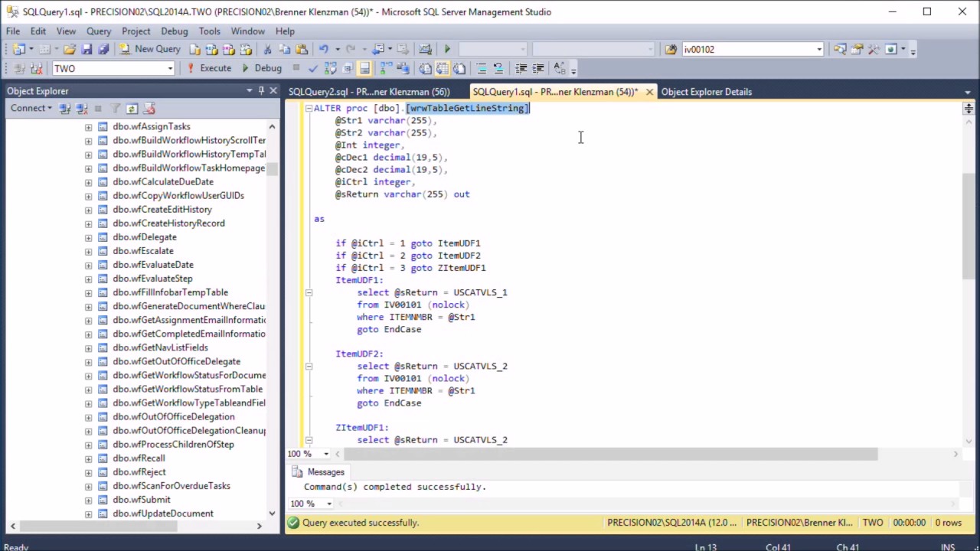Click the Copy icon in the toolbar
This screenshot has width=980, height=551.
pos(284,49)
